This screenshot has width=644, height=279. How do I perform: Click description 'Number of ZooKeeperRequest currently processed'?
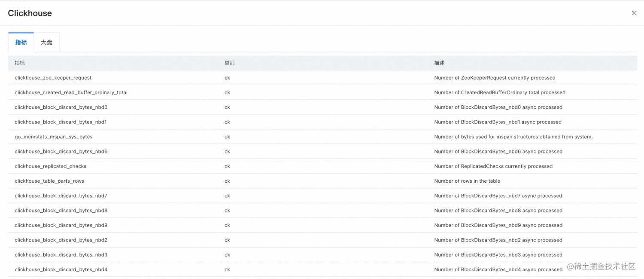pos(495,78)
